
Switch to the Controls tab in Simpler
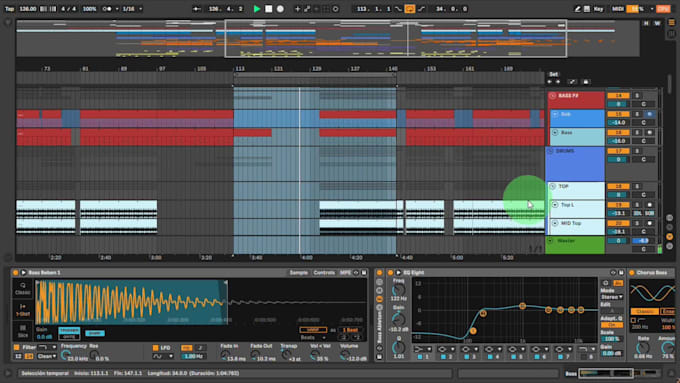click(x=324, y=272)
